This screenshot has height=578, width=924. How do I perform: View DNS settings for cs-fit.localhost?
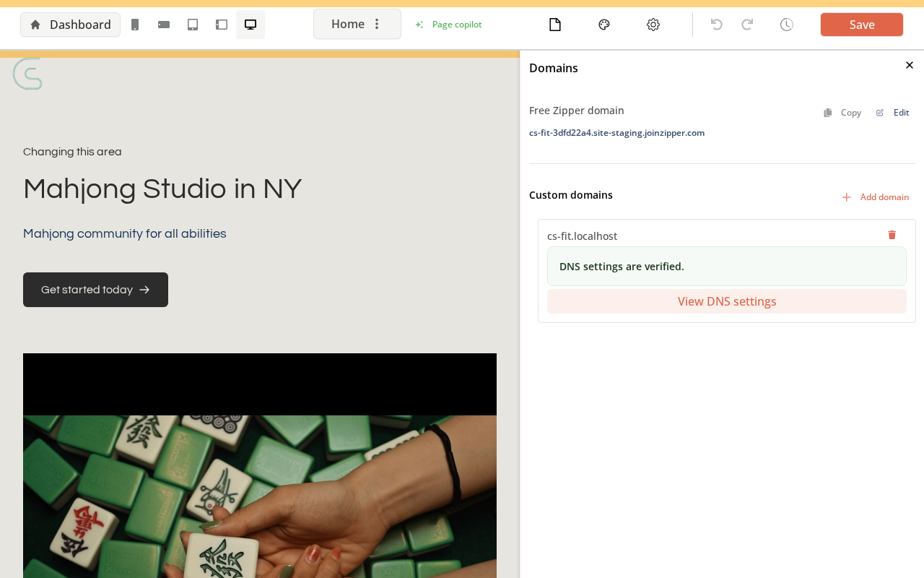(727, 301)
